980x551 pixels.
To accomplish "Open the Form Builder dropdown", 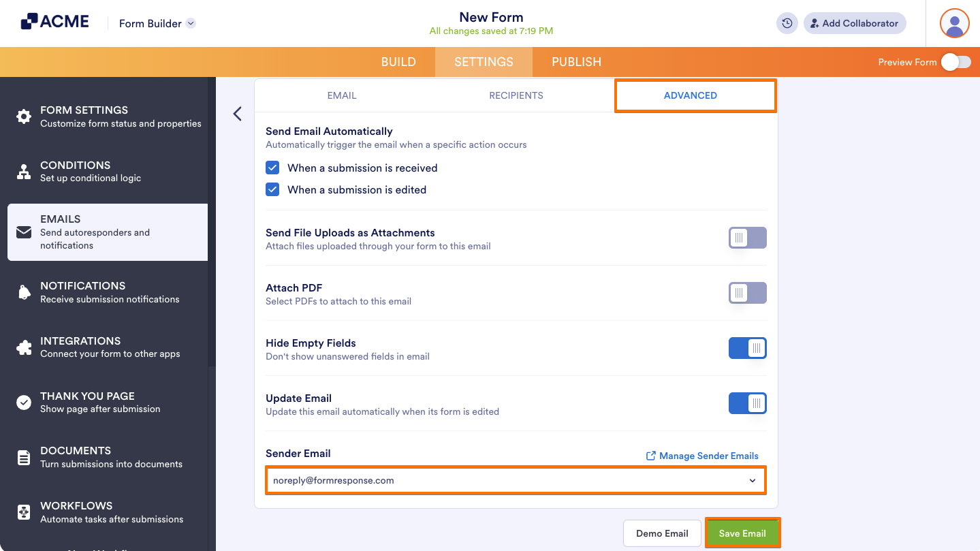I will click(x=157, y=23).
